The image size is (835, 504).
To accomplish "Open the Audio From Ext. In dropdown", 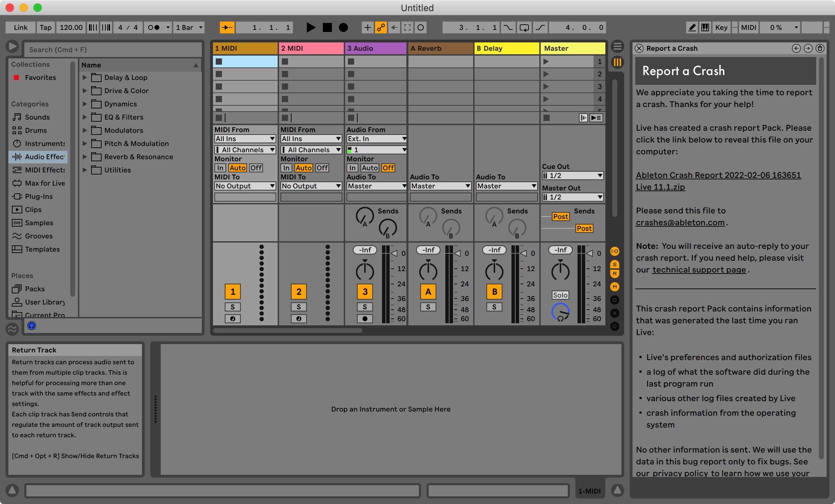I will [x=377, y=139].
